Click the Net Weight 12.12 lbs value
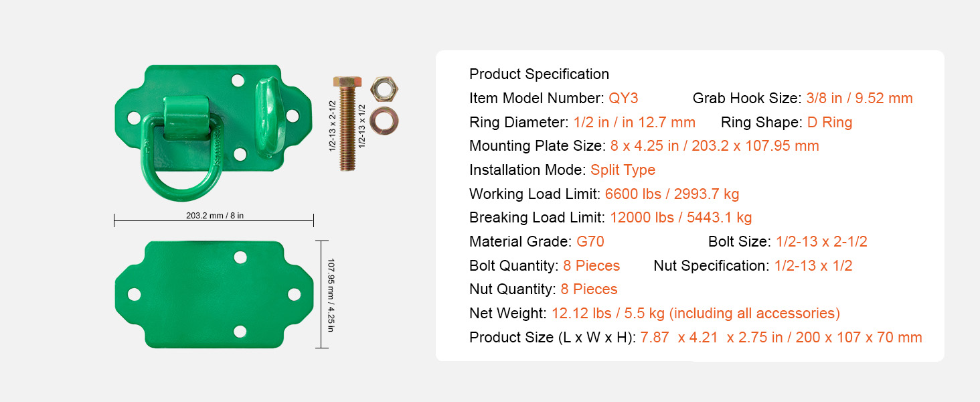The image size is (980, 402). click(695, 314)
